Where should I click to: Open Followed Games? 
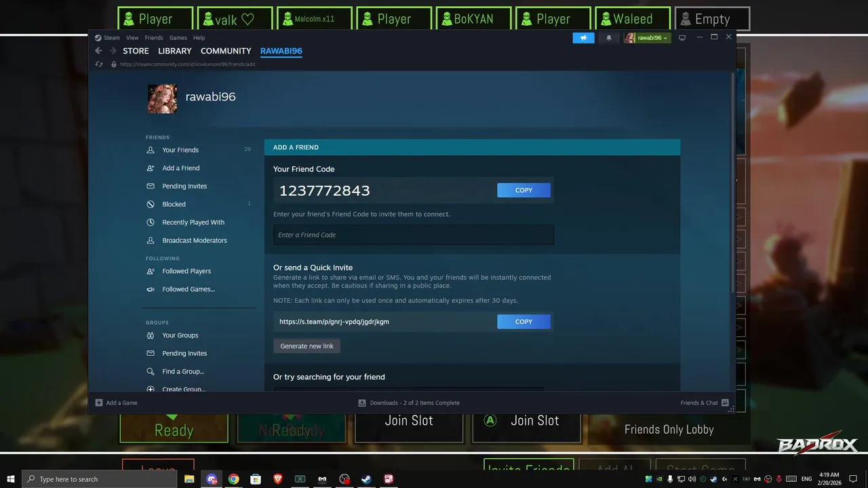tap(189, 289)
